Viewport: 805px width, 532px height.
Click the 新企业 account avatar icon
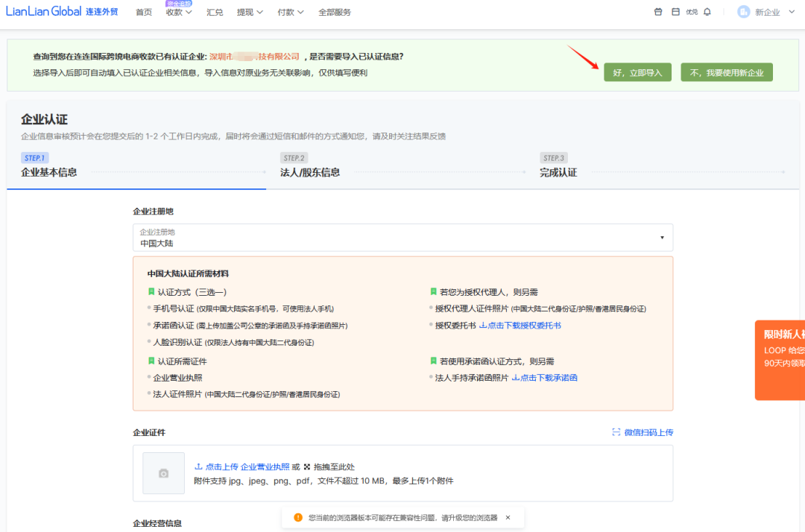[x=743, y=12]
